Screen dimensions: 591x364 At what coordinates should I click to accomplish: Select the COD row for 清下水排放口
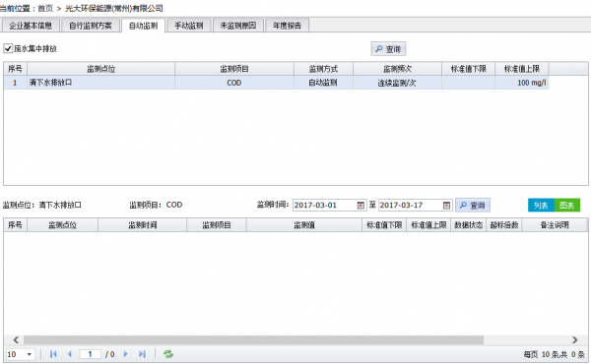click(276, 83)
